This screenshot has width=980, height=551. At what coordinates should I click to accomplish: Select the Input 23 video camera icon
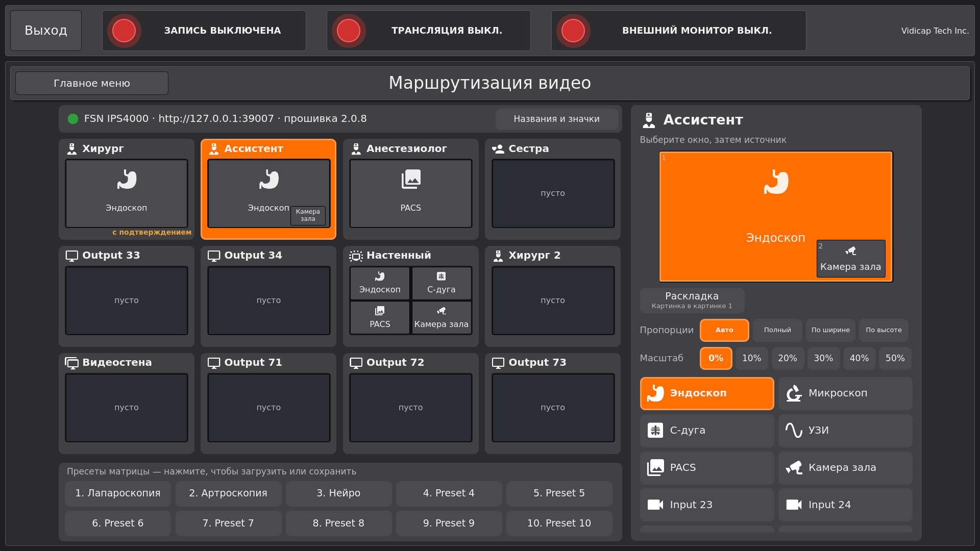(x=655, y=505)
